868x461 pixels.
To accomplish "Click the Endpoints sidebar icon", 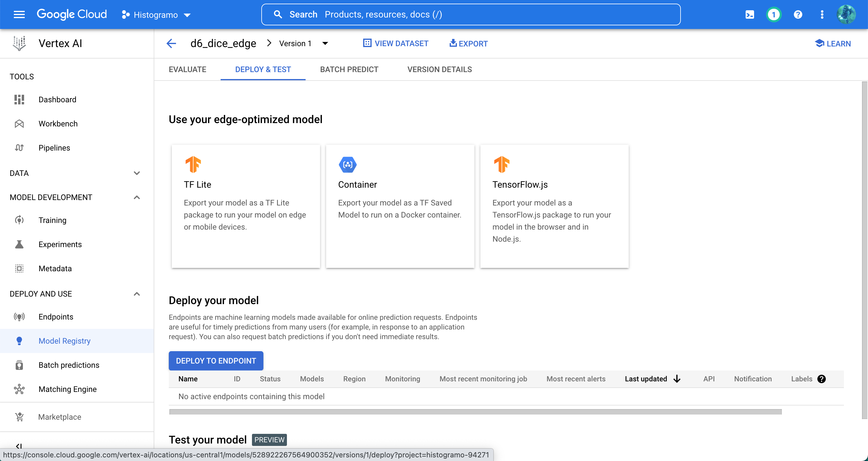I will coord(20,317).
